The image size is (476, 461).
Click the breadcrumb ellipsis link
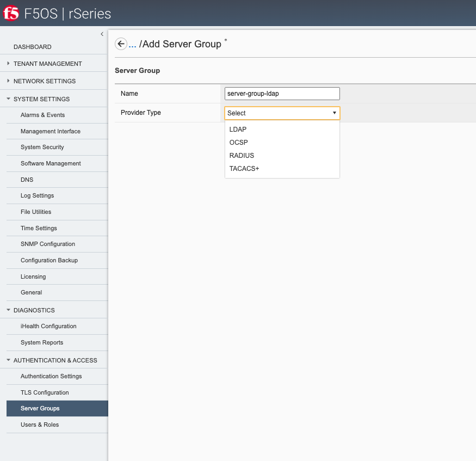132,45
